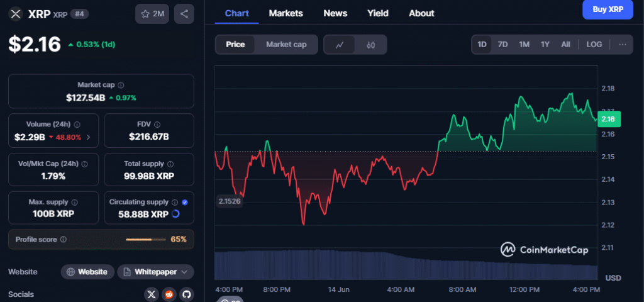644x302 pixels.
Task: Open the GitHub social link
Action: [187, 294]
